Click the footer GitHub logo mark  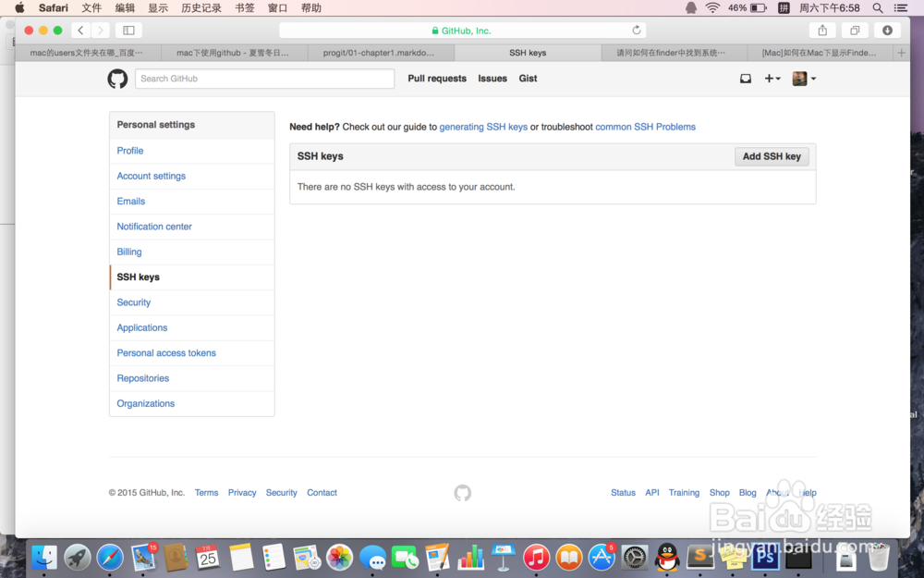463,493
